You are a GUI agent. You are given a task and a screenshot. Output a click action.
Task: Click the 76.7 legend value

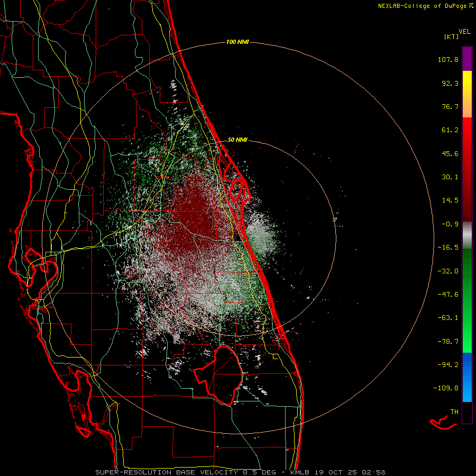click(450, 106)
